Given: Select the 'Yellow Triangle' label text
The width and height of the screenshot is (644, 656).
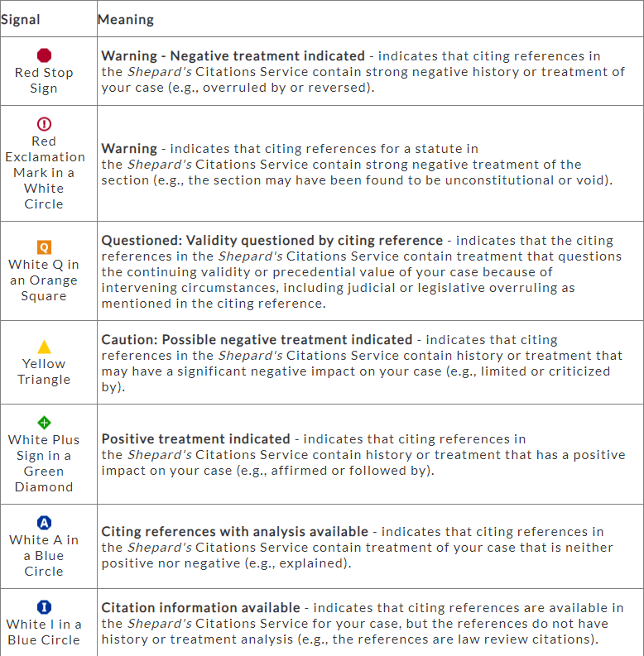Looking at the screenshot, I should click(44, 371).
